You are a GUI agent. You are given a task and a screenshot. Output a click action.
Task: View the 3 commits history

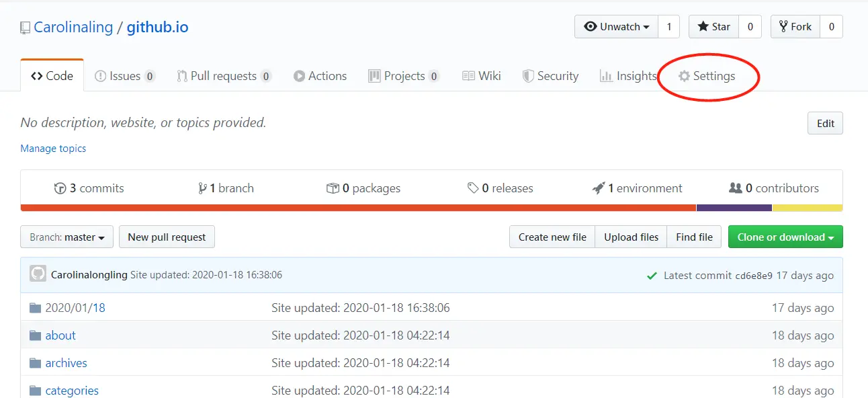pos(89,188)
